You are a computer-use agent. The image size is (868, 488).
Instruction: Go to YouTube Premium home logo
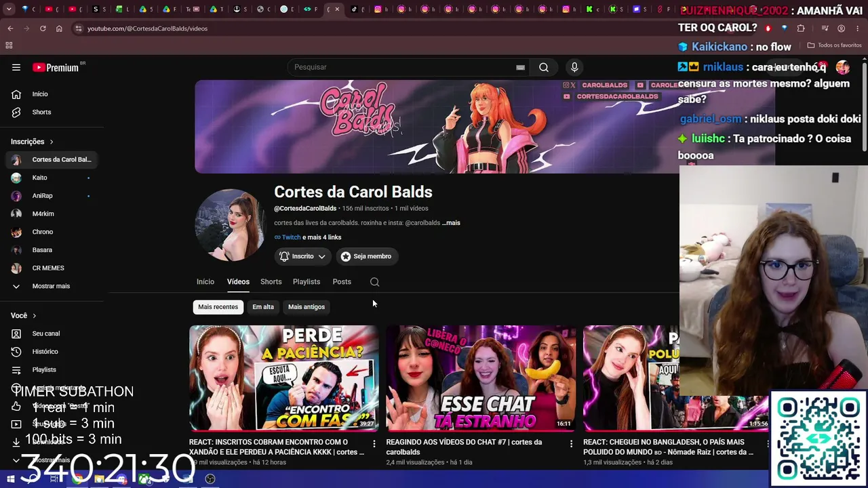point(56,67)
